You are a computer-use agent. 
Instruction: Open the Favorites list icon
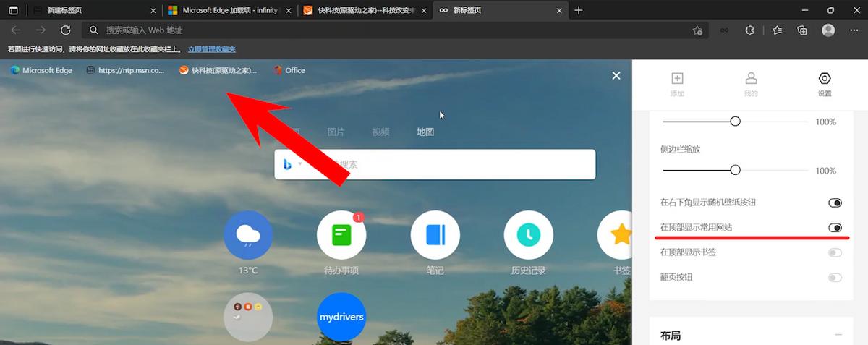777,30
